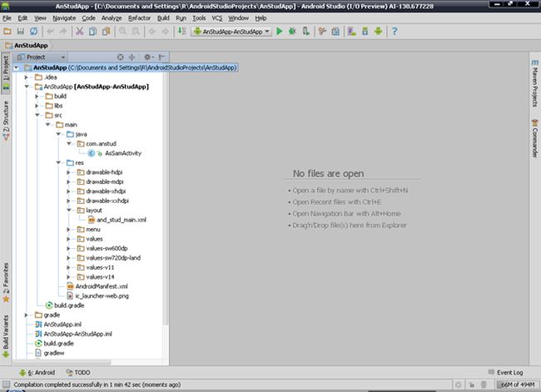Screen dimensions: 541x392
Task: Select ic_launcher-web.png file
Action: click(x=102, y=295)
